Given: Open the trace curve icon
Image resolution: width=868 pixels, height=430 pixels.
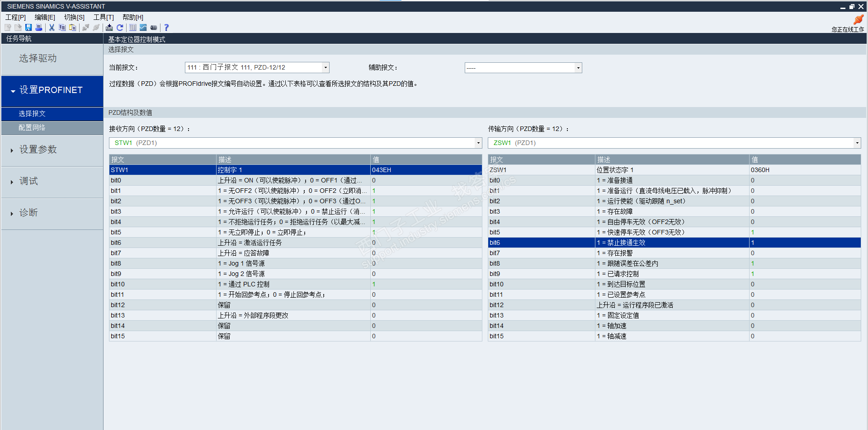Looking at the screenshot, I should (143, 28).
